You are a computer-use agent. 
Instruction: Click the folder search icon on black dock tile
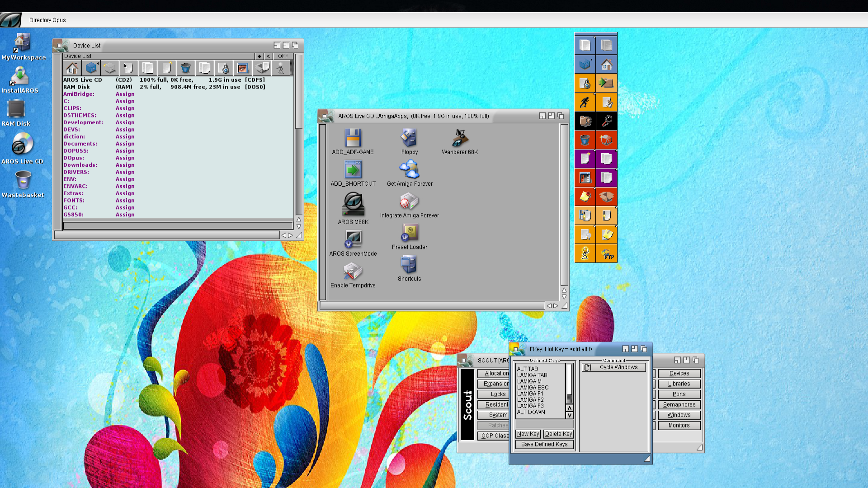(x=585, y=121)
